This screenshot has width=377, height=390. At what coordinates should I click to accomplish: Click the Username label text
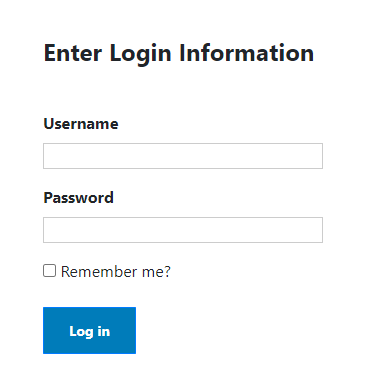81,124
